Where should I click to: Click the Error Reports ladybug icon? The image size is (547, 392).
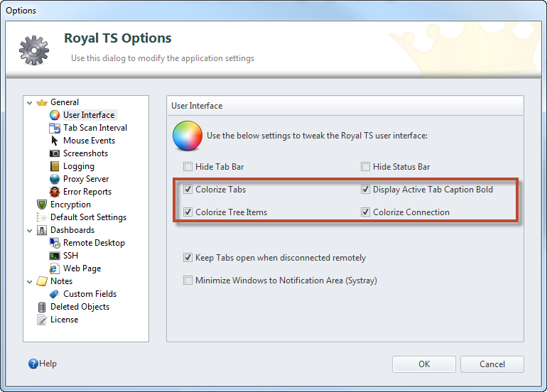55,192
